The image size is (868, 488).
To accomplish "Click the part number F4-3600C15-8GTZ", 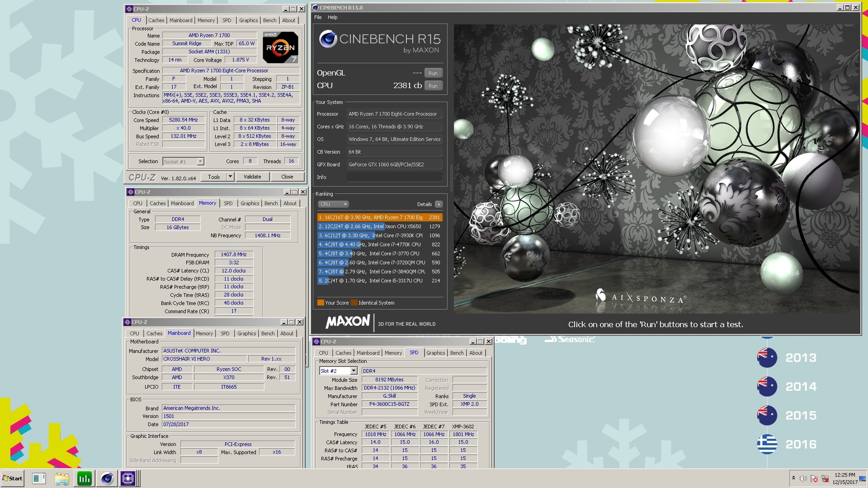I will click(x=389, y=404).
